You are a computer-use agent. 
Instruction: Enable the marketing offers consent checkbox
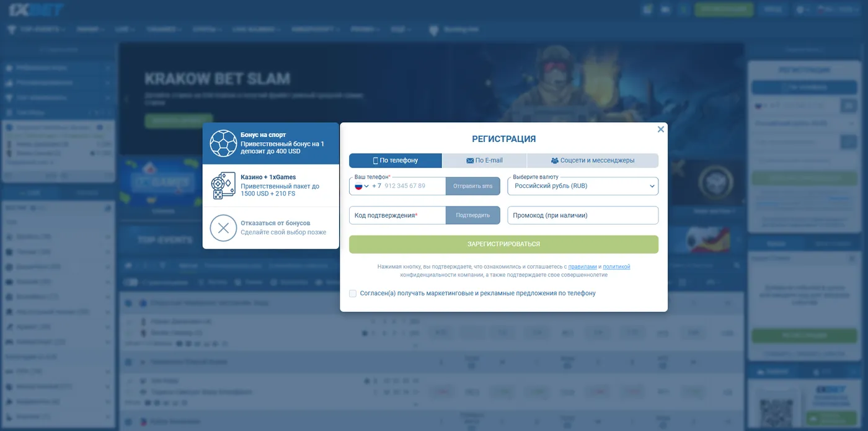coord(353,293)
